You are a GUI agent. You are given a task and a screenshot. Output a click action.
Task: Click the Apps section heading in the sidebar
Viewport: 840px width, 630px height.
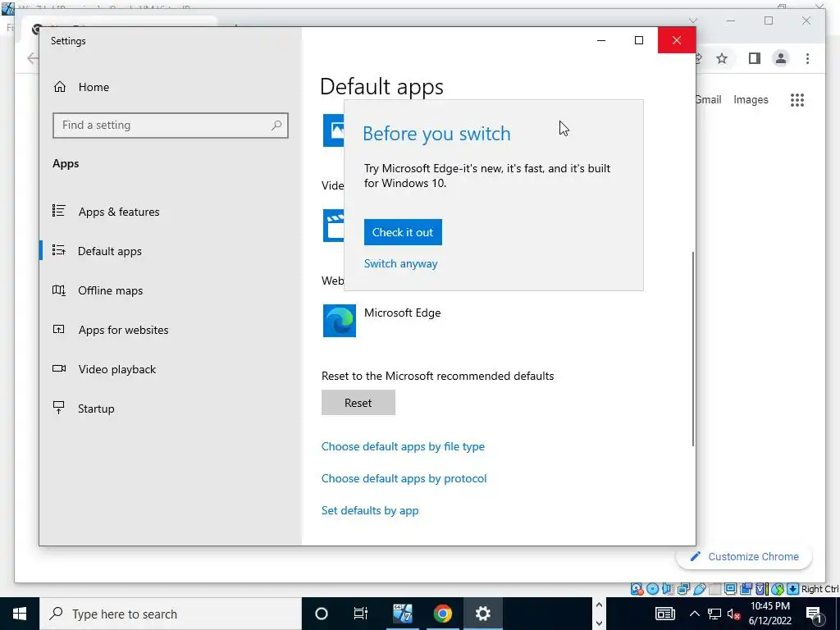tap(66, 164)
